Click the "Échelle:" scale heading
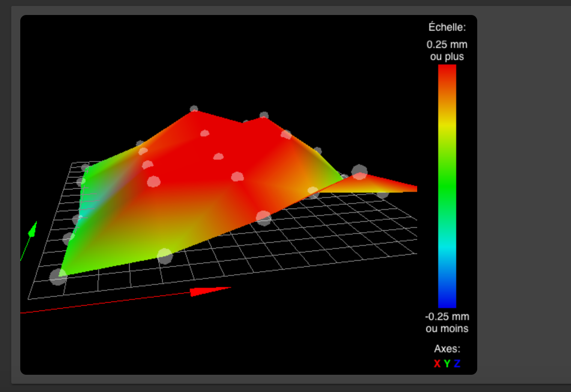Viewport: 571px width, 392px height. click(x=447, y=27)
